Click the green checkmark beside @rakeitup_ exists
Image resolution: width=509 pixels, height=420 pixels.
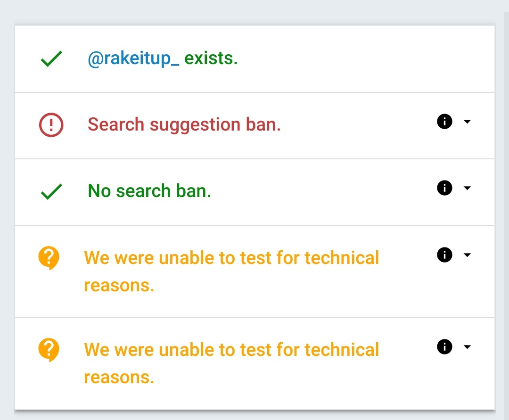tap(51, 59)
